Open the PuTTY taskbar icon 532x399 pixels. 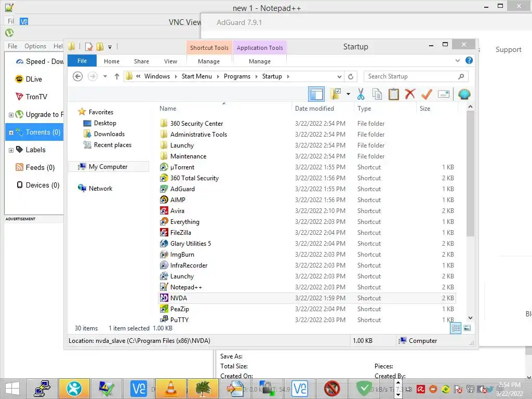[42, 389]
